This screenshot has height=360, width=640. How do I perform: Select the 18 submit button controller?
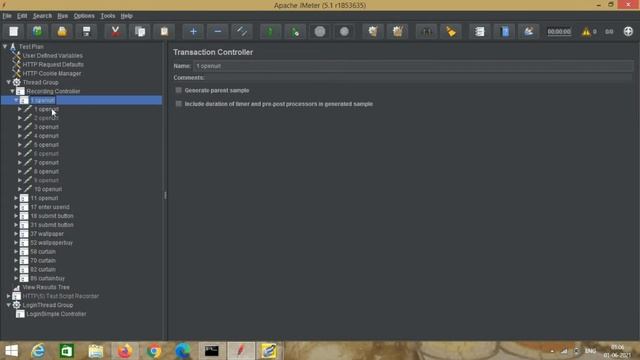[52, 216]
